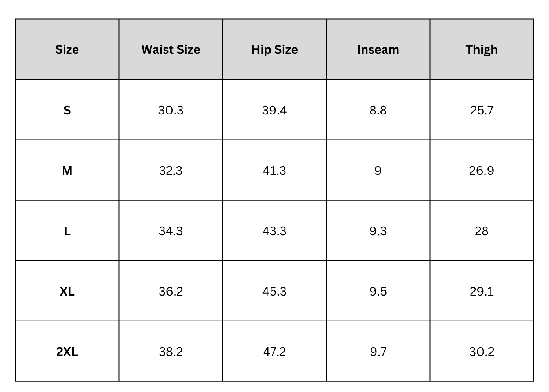Click the inseam value 9.3
The height and width of the screenshot is (392, 549).
pos(378,231)
